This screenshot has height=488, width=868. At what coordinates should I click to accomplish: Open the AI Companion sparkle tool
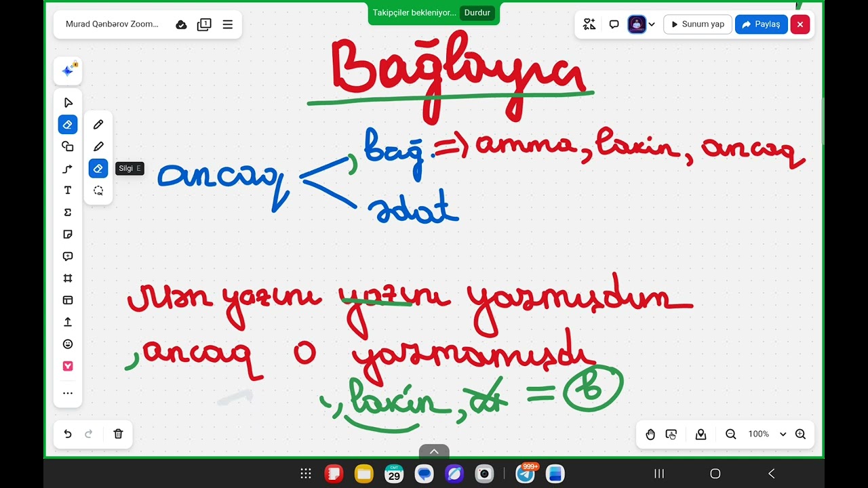[68, 70]
